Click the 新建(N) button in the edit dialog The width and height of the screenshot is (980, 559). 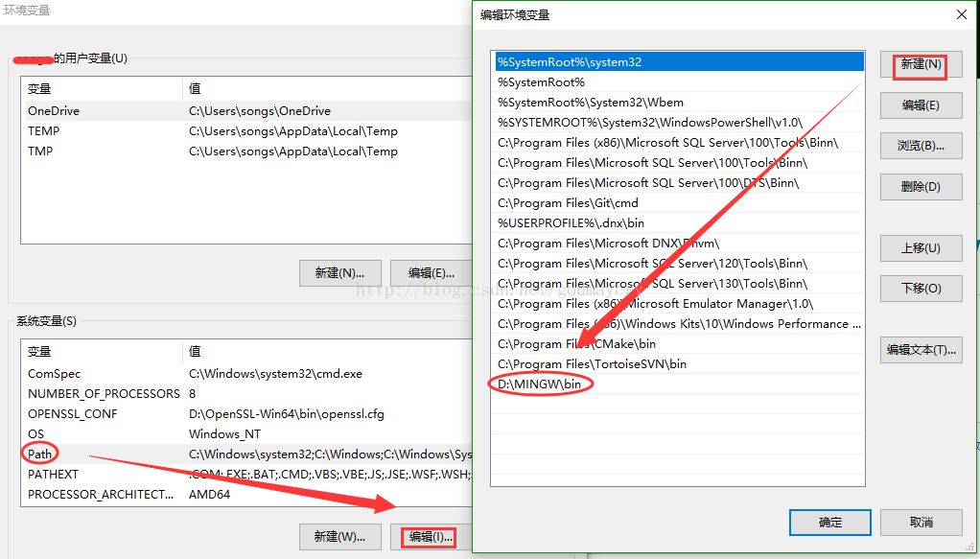coord(920,65)
